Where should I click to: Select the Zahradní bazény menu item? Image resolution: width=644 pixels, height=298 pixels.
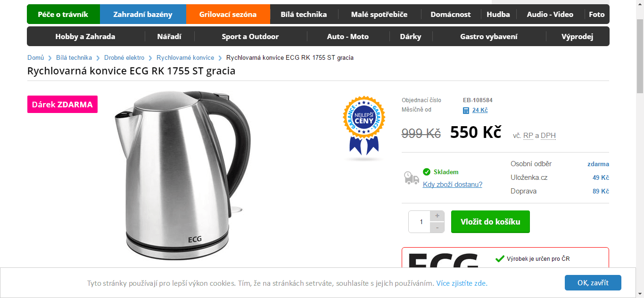(143, 14)
